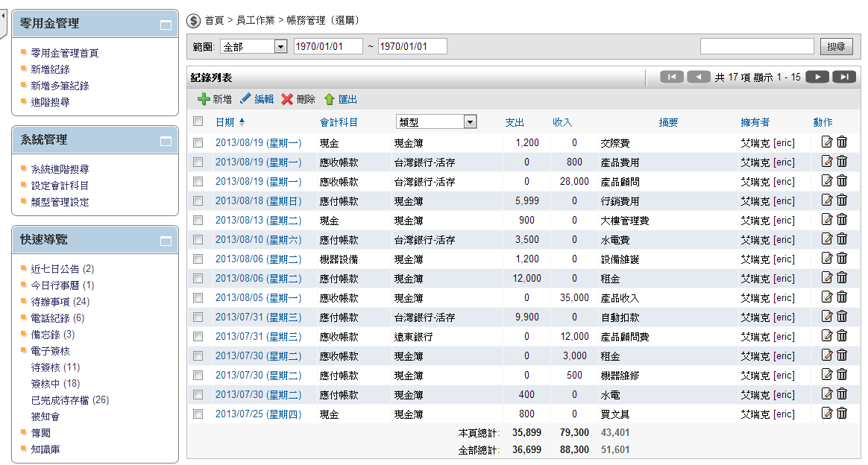Check the 設備維護 row checkbox
This screenshot has width=868, height=465.
point(198,259)
